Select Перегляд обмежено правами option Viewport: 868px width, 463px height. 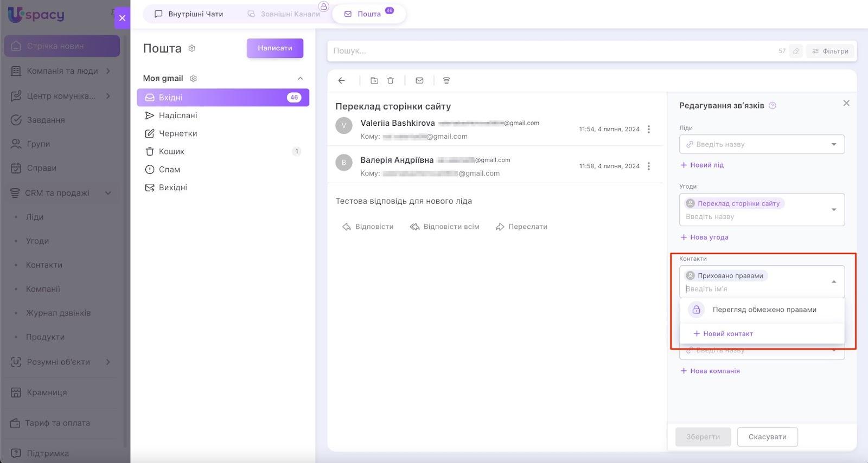pyautogui.click(x=762, y=310)
